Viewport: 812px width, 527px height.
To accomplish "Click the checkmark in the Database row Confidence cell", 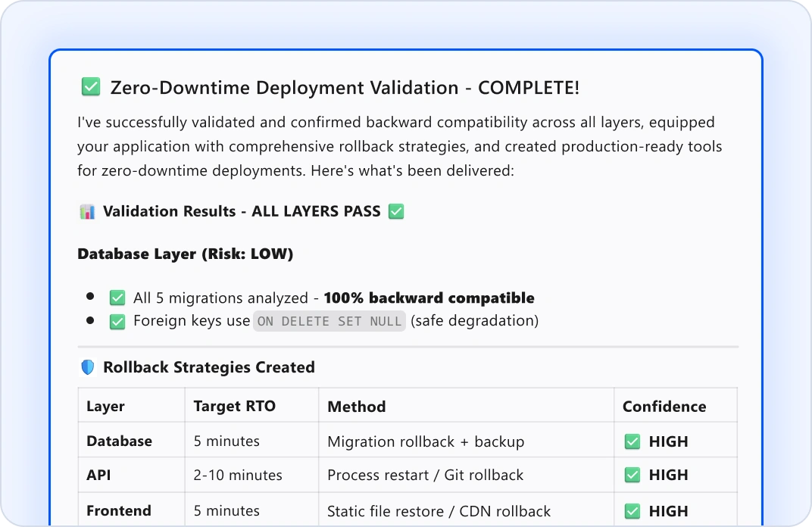I will pos(632,441).
